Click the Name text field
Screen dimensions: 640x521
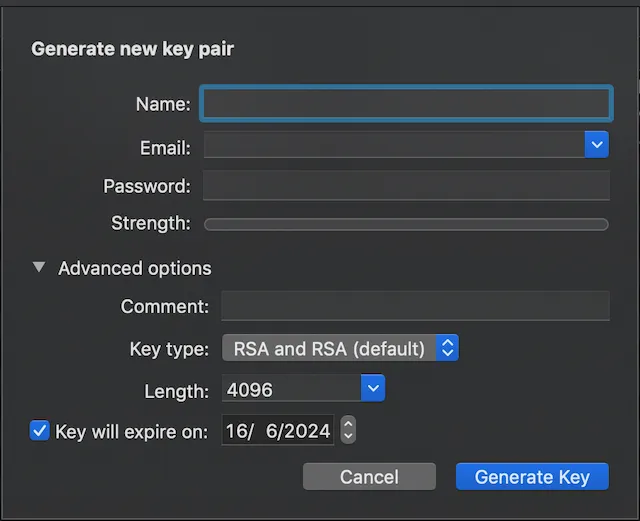[405, 103]
